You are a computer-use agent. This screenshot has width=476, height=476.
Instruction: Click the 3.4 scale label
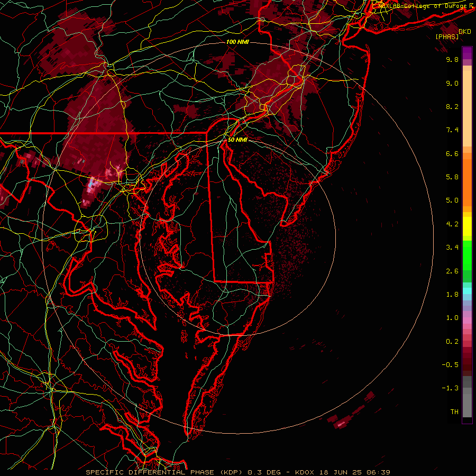point(452,248)
